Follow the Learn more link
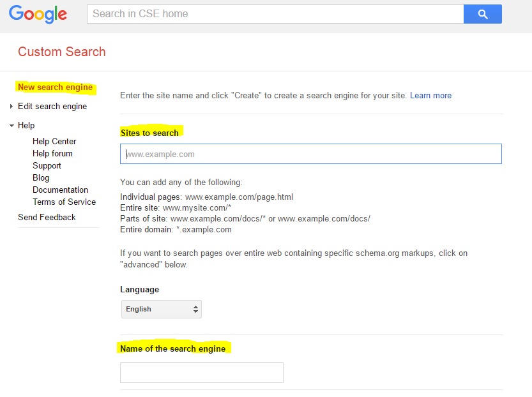The image size is (532, 397). [x=430, y=96]
